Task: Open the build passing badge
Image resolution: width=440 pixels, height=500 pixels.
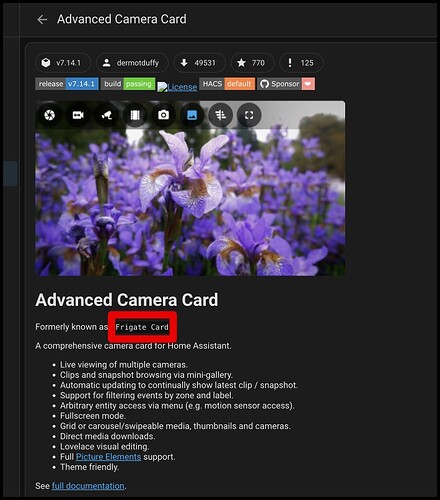Action: pyautogui.click(x=128, y=84)
